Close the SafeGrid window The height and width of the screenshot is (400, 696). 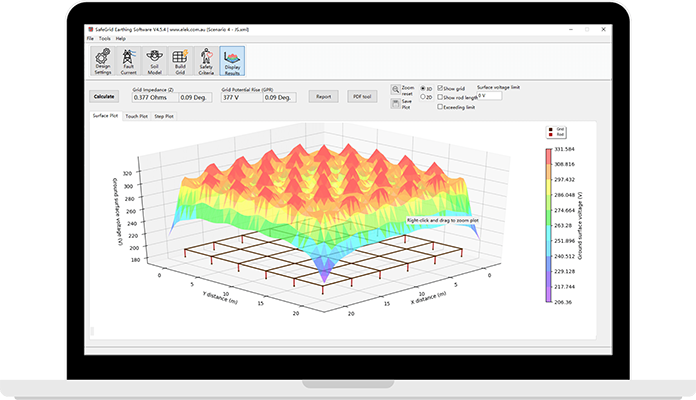pos(603,29)
